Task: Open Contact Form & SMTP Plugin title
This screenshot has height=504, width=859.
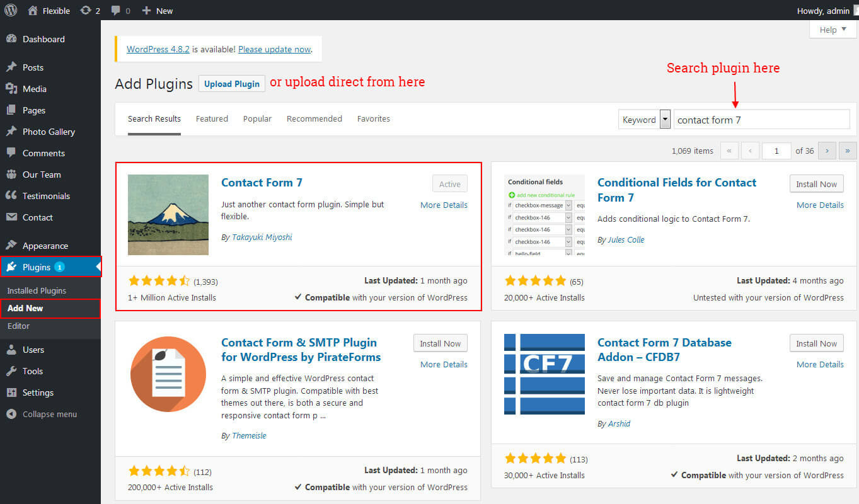Action: click(301, 350)
